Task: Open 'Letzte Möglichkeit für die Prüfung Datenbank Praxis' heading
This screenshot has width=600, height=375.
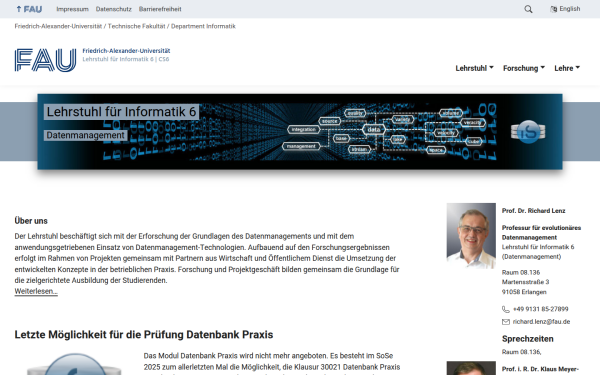Action: 144,335
